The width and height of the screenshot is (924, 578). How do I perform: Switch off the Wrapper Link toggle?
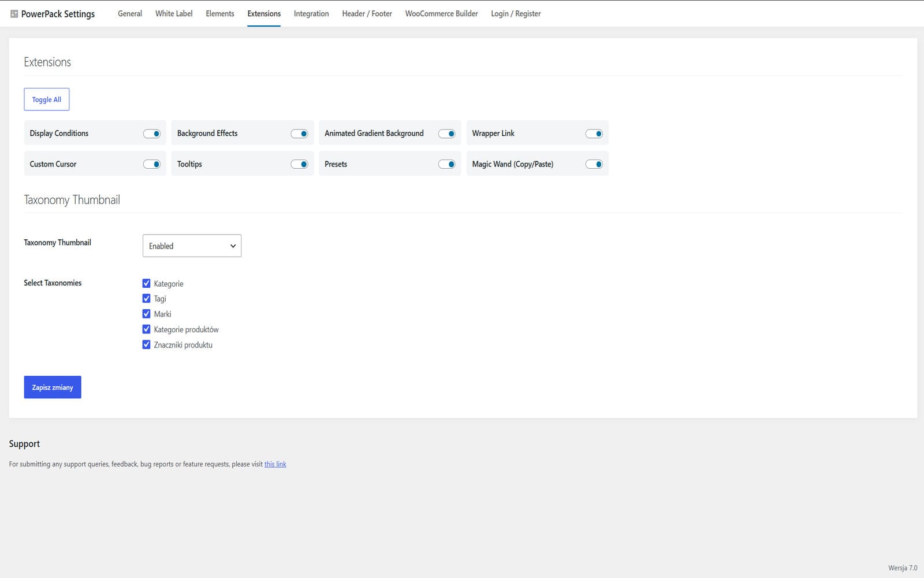(x=594, y=134)
